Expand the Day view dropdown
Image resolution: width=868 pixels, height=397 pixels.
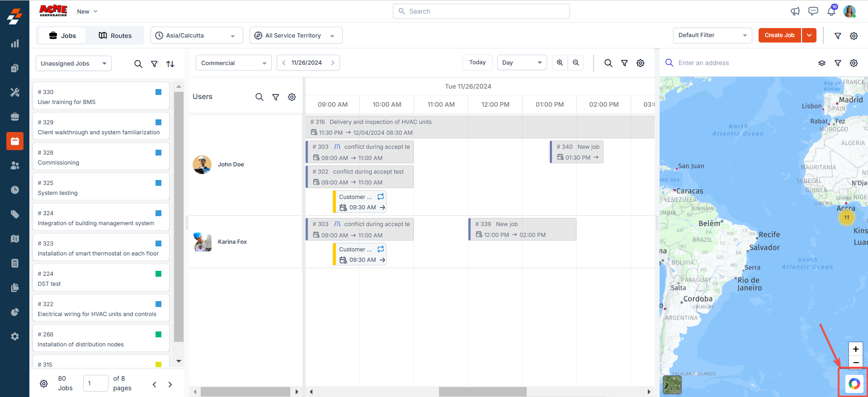pyautogui.click(x=522, y=63)
